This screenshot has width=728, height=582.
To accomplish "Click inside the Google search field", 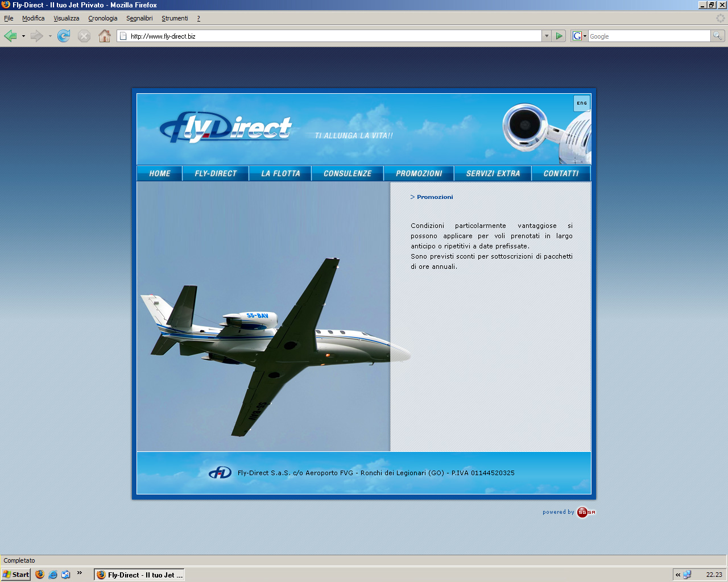I will coord(648,36).
